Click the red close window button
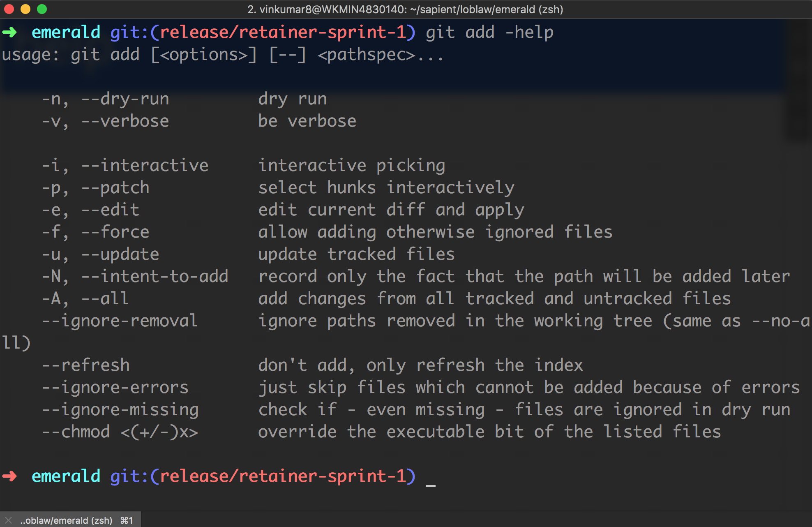Screen dimensions: 812x527 coord(9,9)
